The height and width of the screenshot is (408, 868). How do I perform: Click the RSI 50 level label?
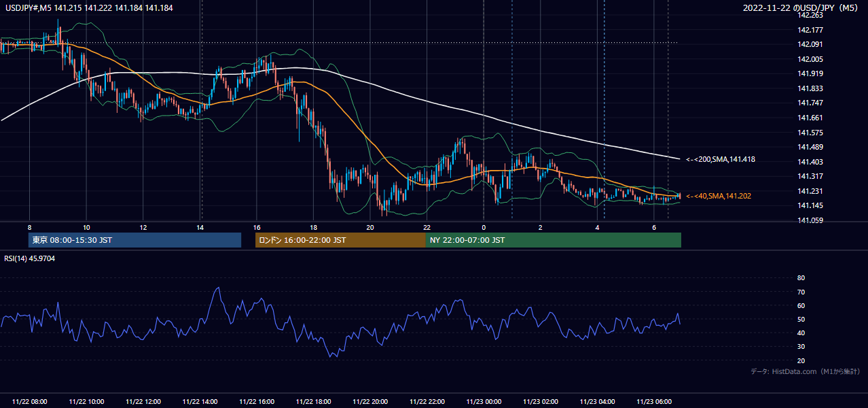pos(801,319)
